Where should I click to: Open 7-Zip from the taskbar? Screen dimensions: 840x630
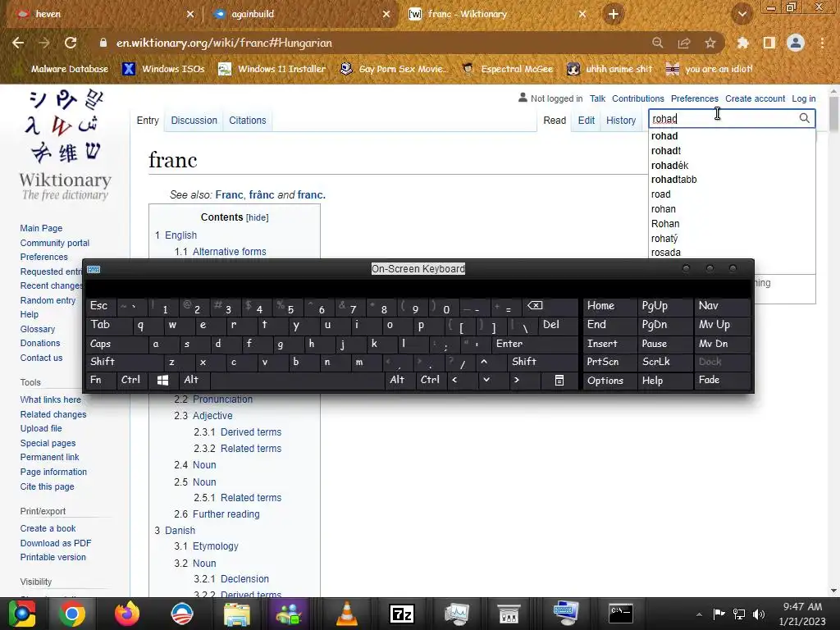pos(402,614)
